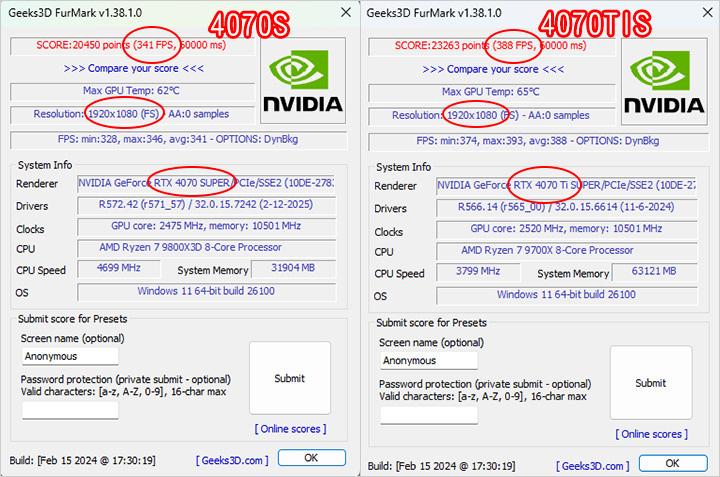
Task: Click OS Windows 11 field in left window
Action: [207, 292]
